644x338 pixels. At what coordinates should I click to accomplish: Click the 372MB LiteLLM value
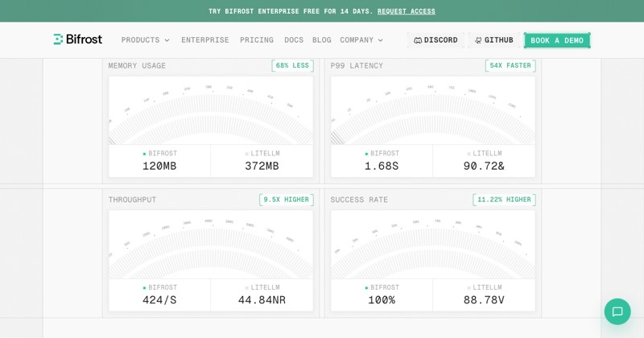262,166
